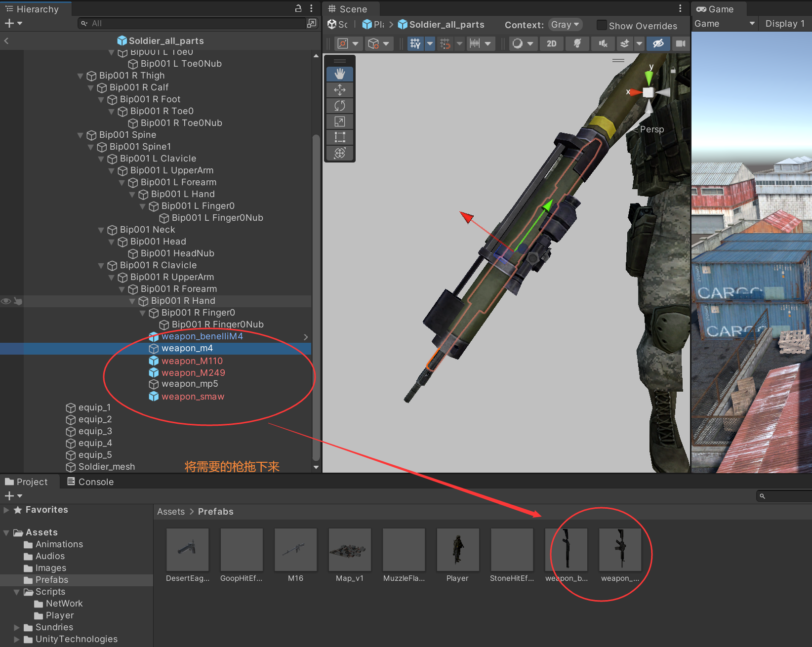Switch to the Console tab
812x647 pixels.
pos(90,482)
